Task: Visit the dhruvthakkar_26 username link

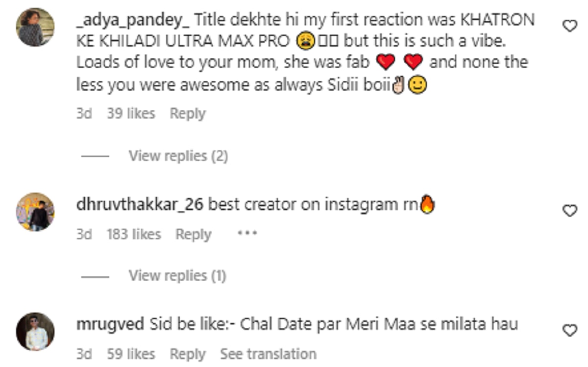Action: (140, 205)
